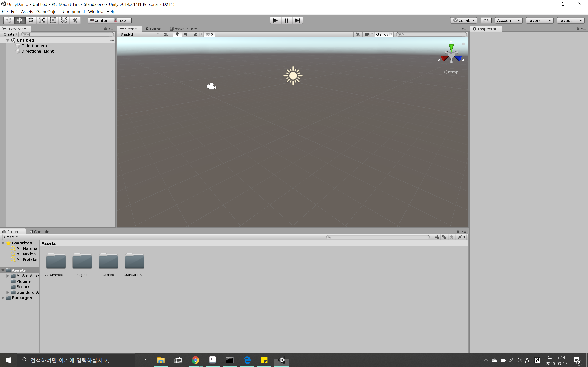Click the Unity cloud services icon
The height and width of the screenshot is (367, 588).
pyautogui.click(x=486, y=20)
